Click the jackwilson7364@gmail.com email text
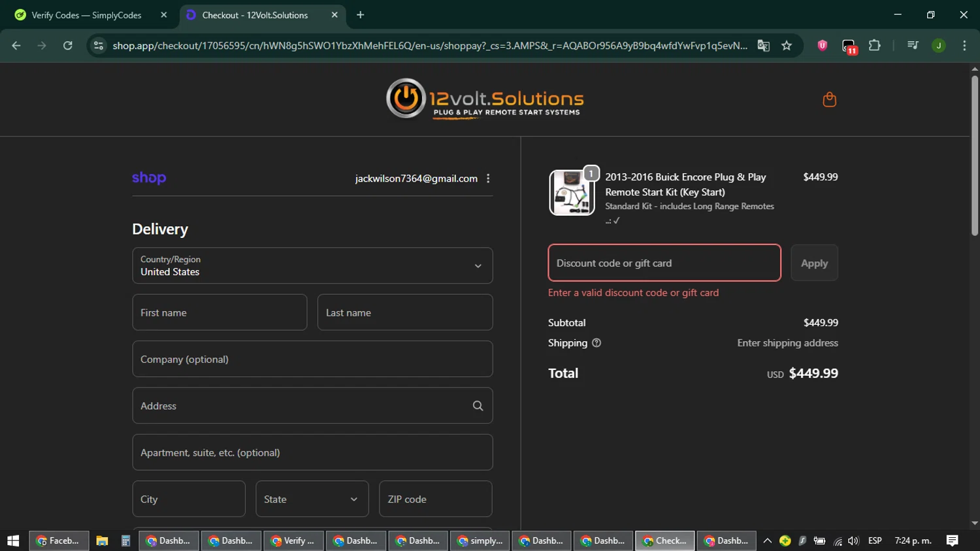Image resolution: width=980 pixels, height=551 pixels. (416, 178)
